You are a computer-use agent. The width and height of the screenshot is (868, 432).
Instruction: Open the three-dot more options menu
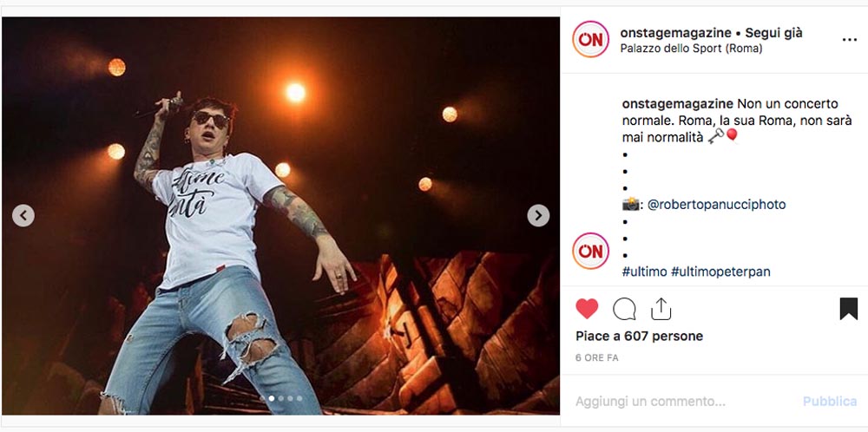pyautogui.click(x=849, y=40)
